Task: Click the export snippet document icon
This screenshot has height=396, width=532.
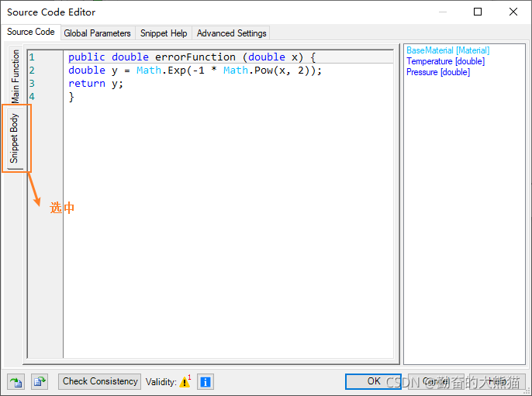Action: coord(40,382)
